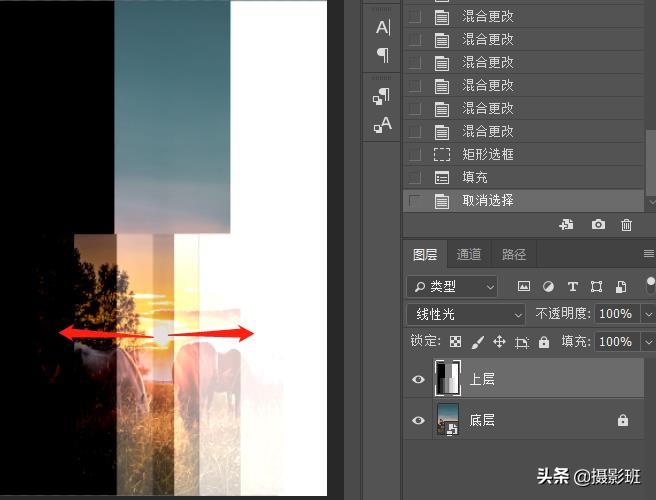656x500 pixels.
Task: Select the 上层 layer name
Action: point(482,379)
